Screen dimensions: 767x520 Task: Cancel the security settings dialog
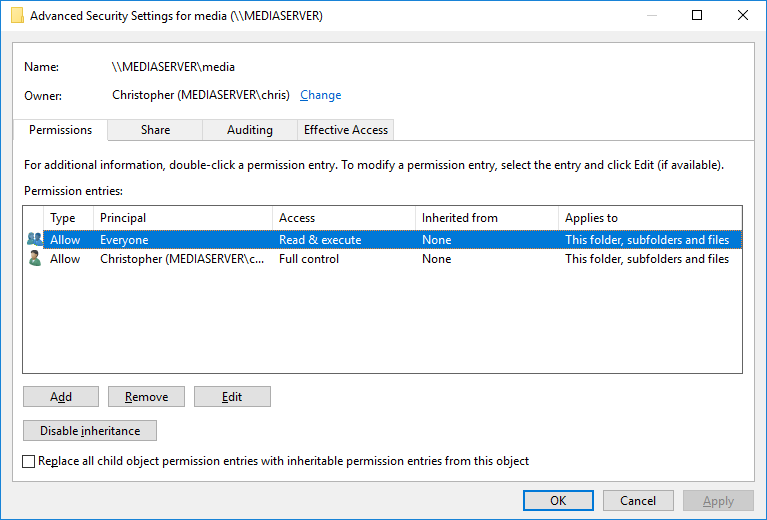click(x=638, y=500)
